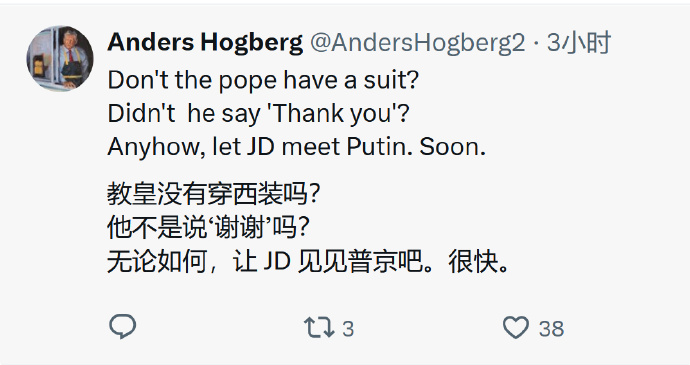
Task: Select the line 'Didn't he say Thank you?'
Action: (258, 113)
